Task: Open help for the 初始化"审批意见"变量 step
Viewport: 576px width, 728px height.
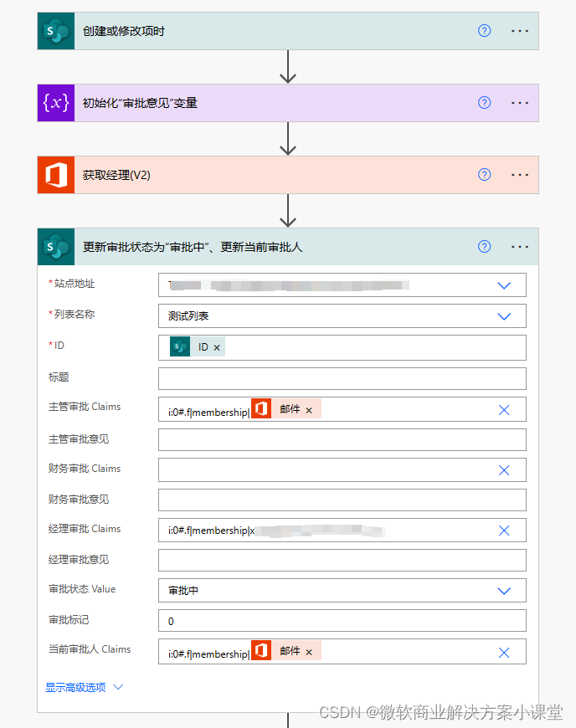Action: click(484, 103)
